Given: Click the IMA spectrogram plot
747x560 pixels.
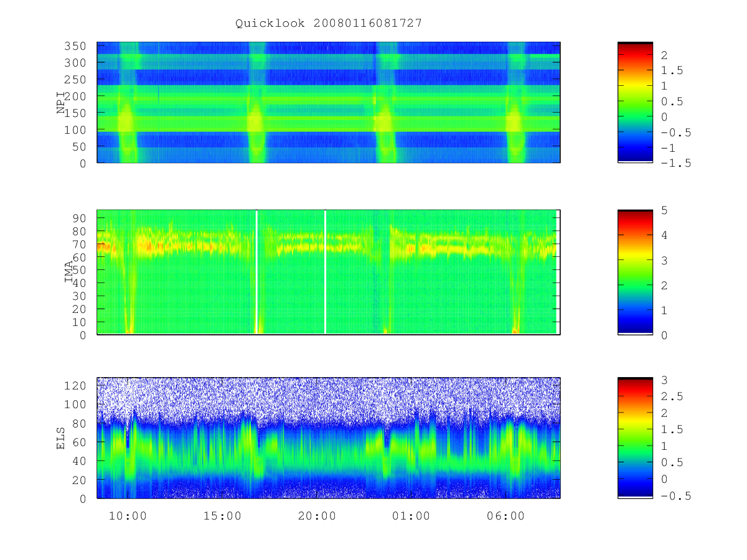Looking at the screenshot, I should 329,273.
